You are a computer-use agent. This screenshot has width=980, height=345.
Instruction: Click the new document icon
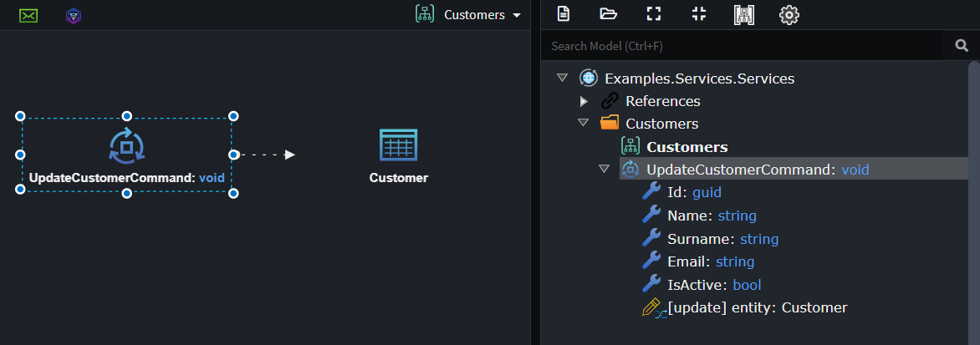click(x=563, y=13)
